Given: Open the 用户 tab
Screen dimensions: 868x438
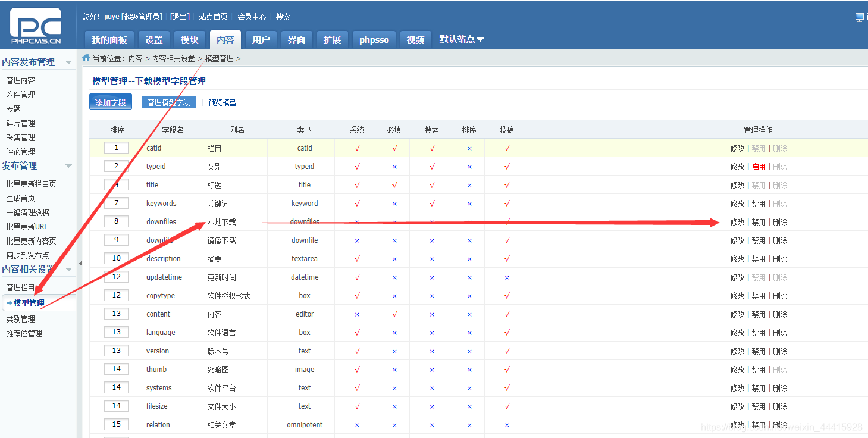Looking at the screenshot, I should (x=261, y=40).
